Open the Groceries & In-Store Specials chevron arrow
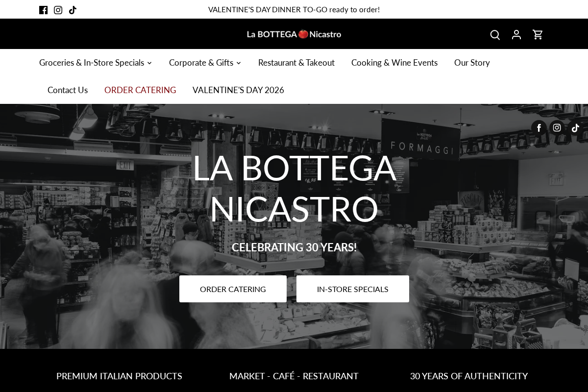Screen dimensions: 588x392 point(149,63)
